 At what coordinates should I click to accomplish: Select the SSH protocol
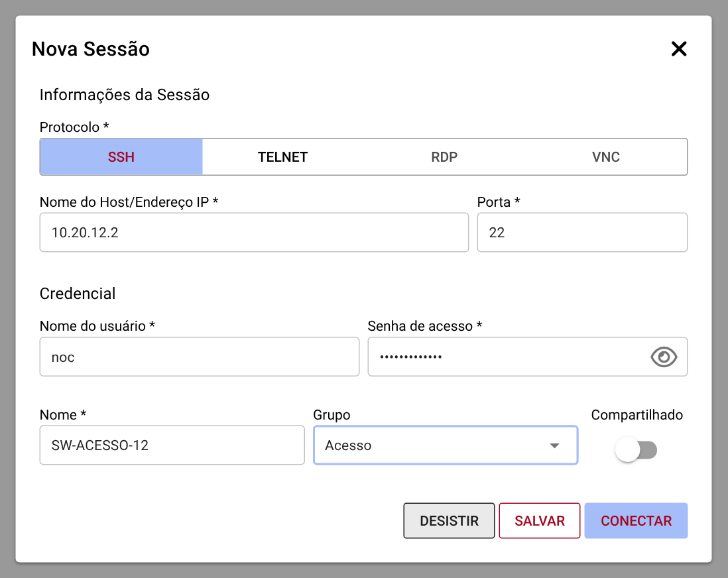click(121, 157)
